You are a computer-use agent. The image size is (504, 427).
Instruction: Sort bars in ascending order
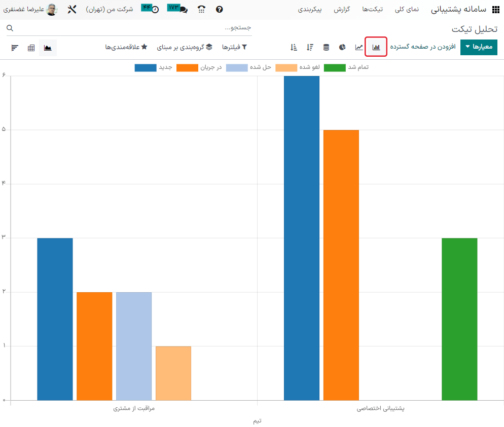pyautogui.click(x=294, y=47)
